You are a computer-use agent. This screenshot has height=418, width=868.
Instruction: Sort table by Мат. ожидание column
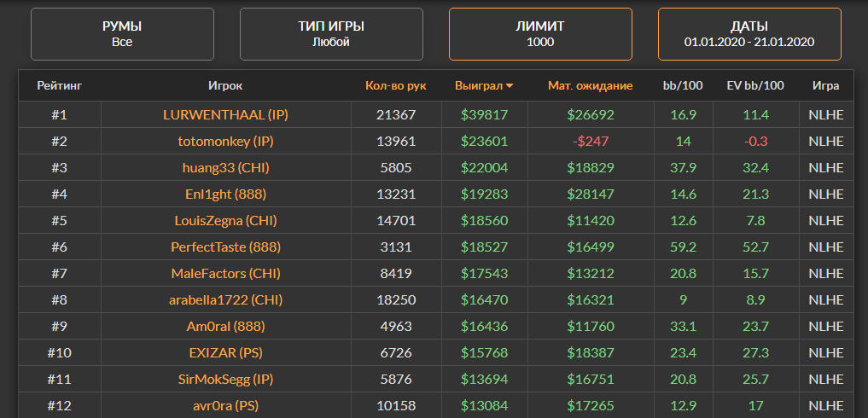(x=591, y=86)
